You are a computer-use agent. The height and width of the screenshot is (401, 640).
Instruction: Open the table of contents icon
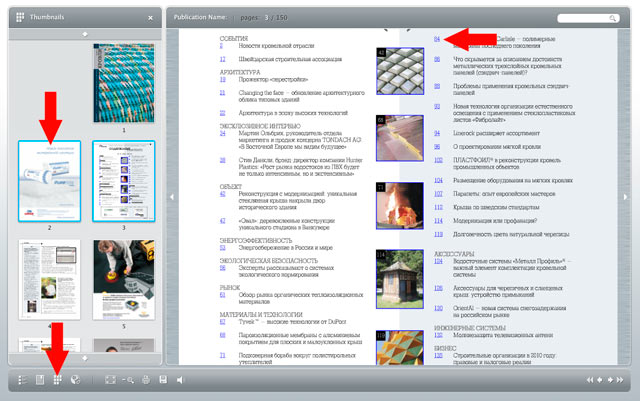tap(23, 380)
